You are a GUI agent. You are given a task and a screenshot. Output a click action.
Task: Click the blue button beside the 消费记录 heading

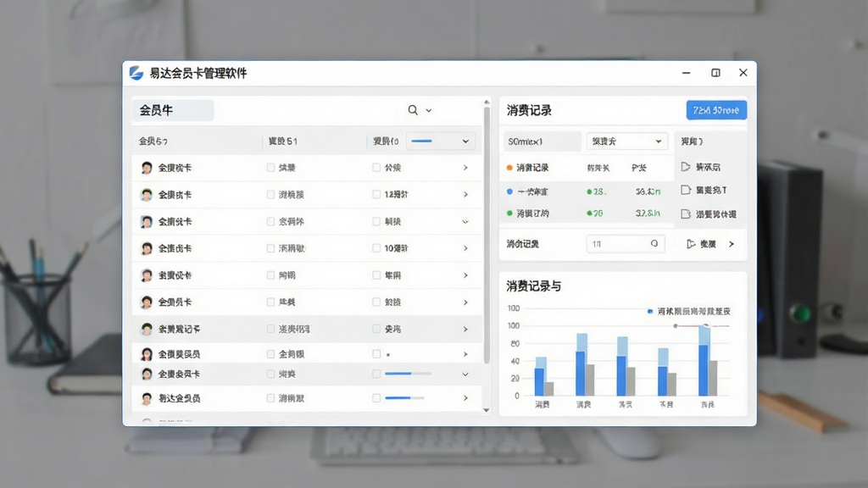click(x=716, y=110)
